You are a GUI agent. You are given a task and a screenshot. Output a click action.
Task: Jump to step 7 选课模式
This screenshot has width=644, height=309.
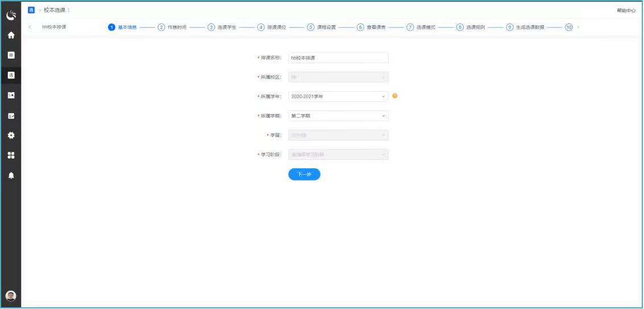pos(421,27)
